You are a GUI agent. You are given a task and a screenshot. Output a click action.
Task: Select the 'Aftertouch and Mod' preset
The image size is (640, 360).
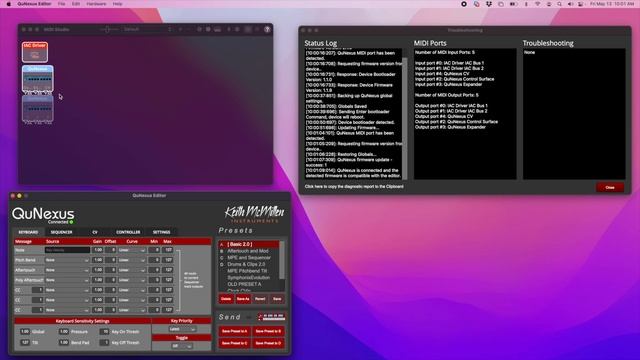tap(249, 251)
